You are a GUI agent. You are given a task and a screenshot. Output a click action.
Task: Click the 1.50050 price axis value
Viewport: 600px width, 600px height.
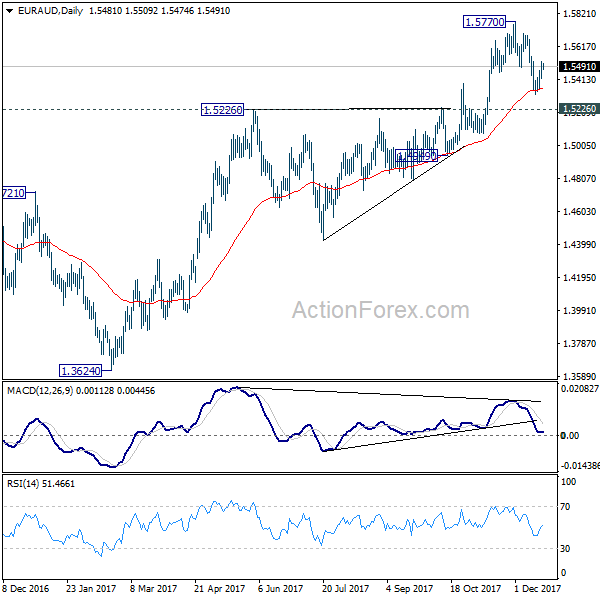pyautogui.click(x=579, y=145)
